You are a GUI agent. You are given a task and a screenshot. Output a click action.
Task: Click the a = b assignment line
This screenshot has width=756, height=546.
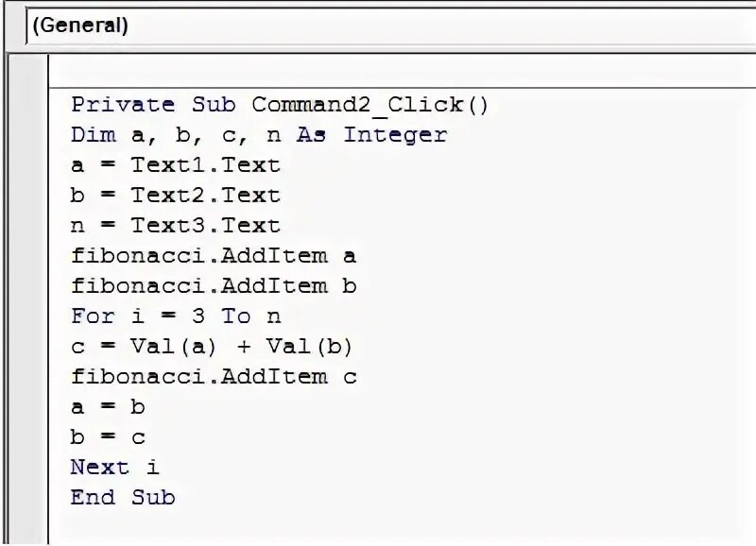pyautogui.click(x=108, y=407)
